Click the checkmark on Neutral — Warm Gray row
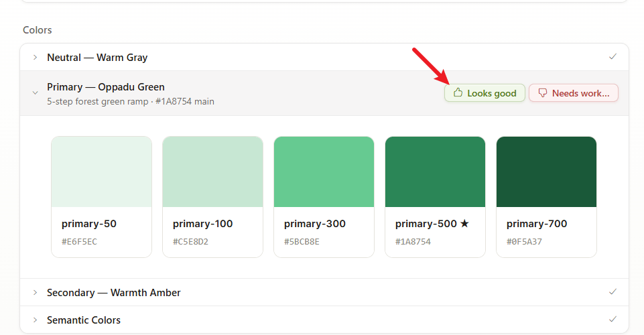Image resolution: width=644 pixels, height=335 pixels. [613, 57]
